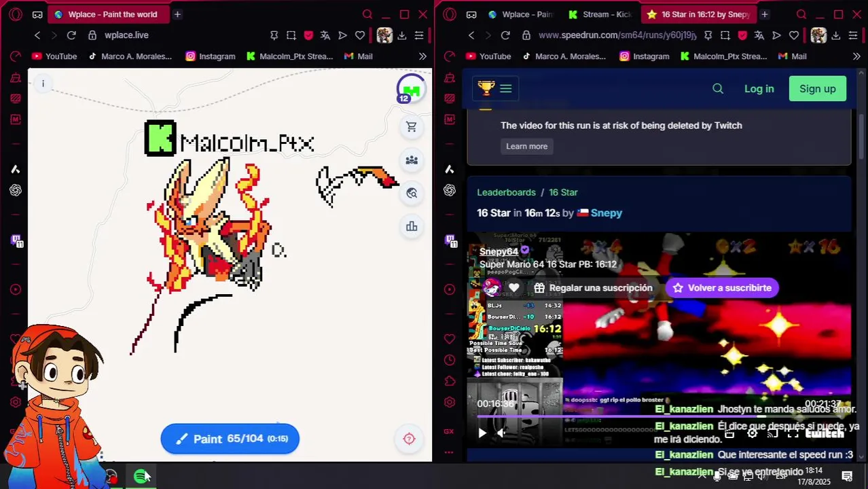Click Paint 65/104 button
Image resolution: width=868 pixels, height=489 pixels.
pyautogui.click(x=230, y=439)
